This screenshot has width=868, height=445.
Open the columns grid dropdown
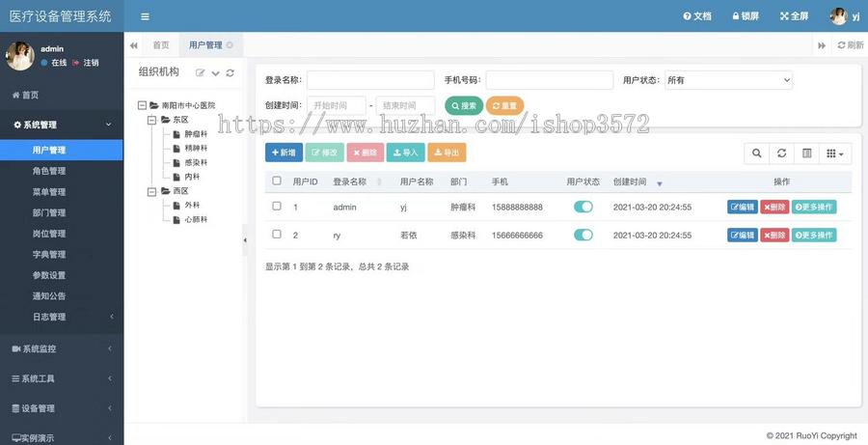pos(835,153)
